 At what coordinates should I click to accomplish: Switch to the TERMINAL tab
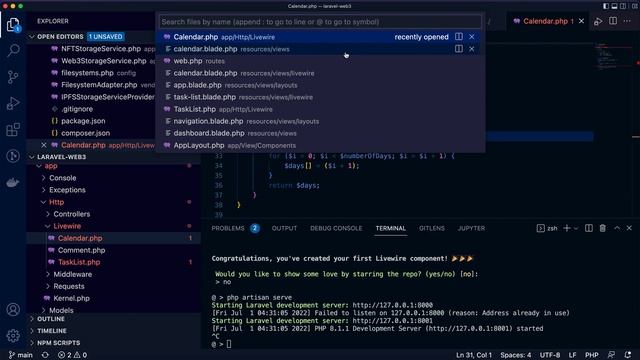pyautogui.click(x=391, y=228)
